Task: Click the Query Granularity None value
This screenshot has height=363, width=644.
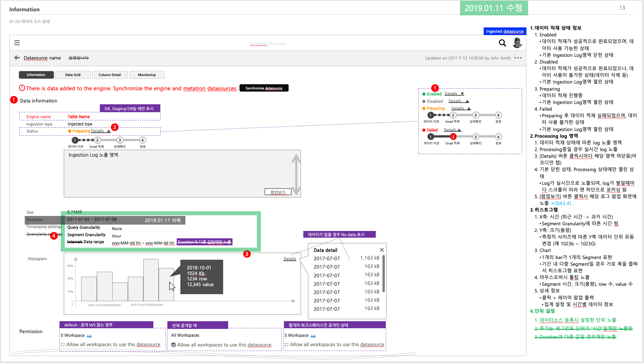Action: [x=117, y=229]
